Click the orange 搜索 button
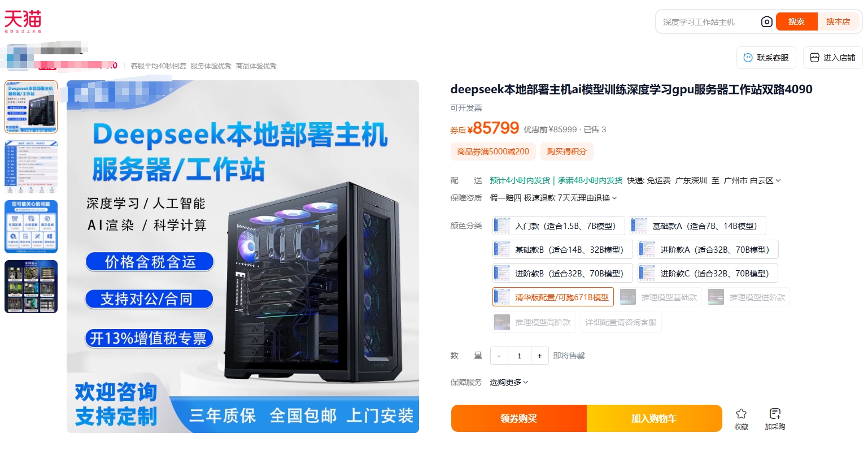 [x=796, y=21]
